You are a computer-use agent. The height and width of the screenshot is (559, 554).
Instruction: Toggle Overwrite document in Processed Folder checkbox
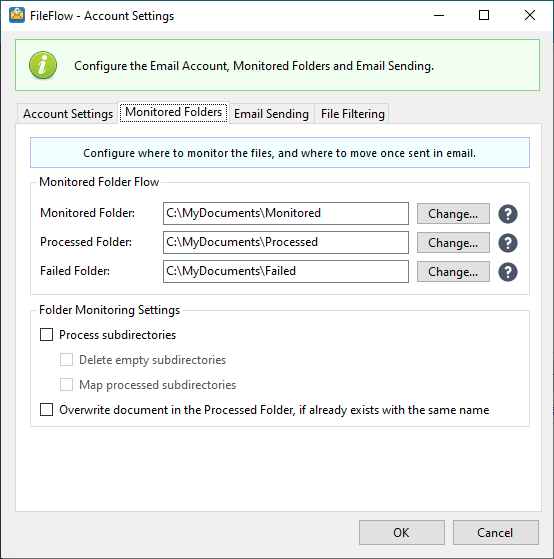coord(46,410)
